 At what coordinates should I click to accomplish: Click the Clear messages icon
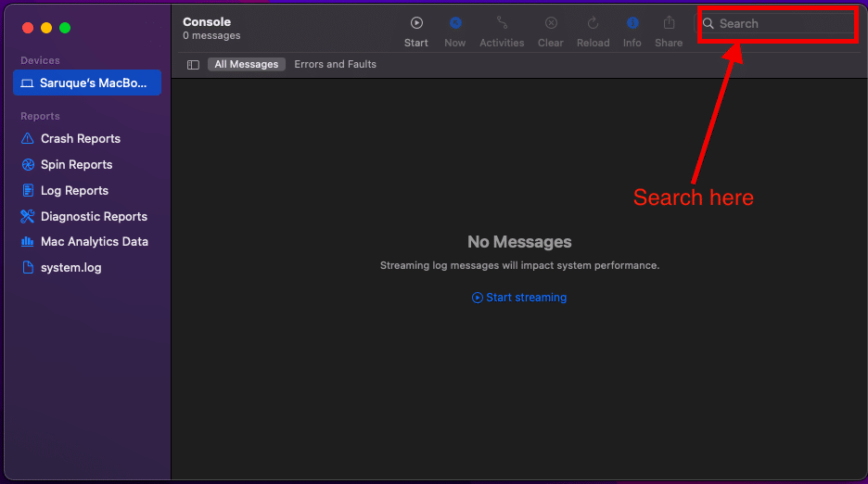tap(551, 23)
